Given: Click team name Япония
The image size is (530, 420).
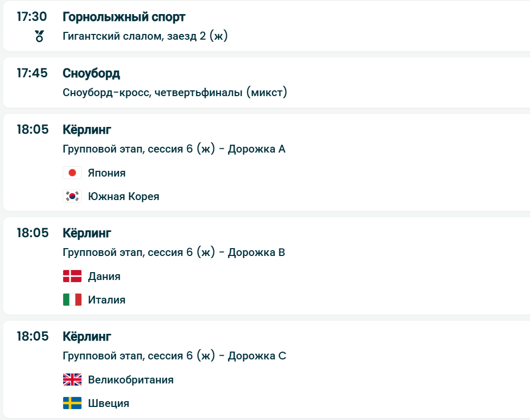Looking at the screenshot, I should pos(107,173).
